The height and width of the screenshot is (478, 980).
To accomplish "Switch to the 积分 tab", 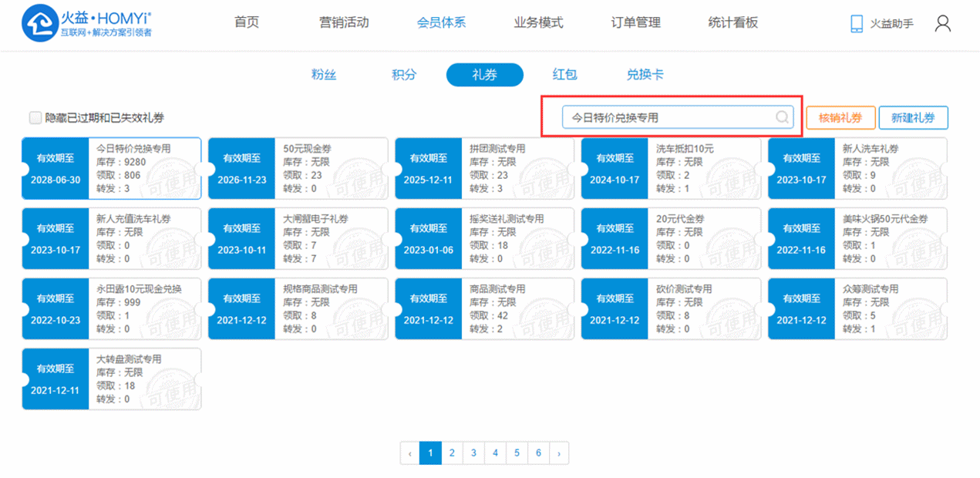I will pos(403,75).
